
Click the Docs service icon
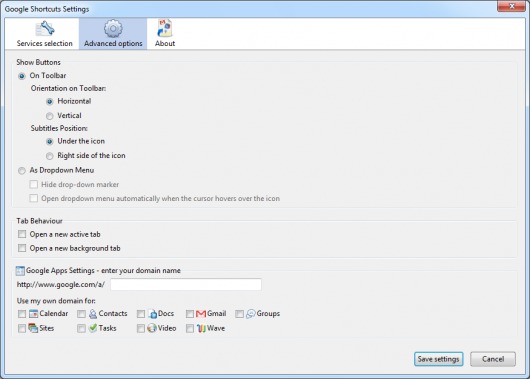coord(153,314)
